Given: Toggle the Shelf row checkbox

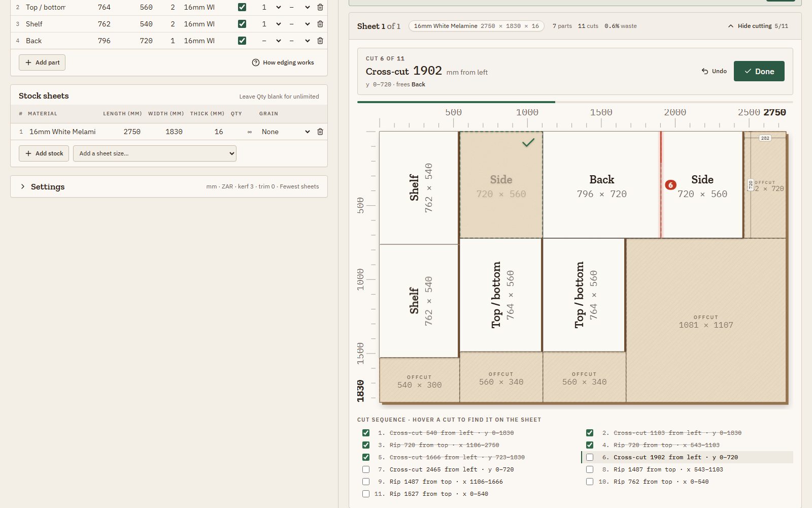Looking at the screenshot, I should pyautogui.click(x=242, y=24).
